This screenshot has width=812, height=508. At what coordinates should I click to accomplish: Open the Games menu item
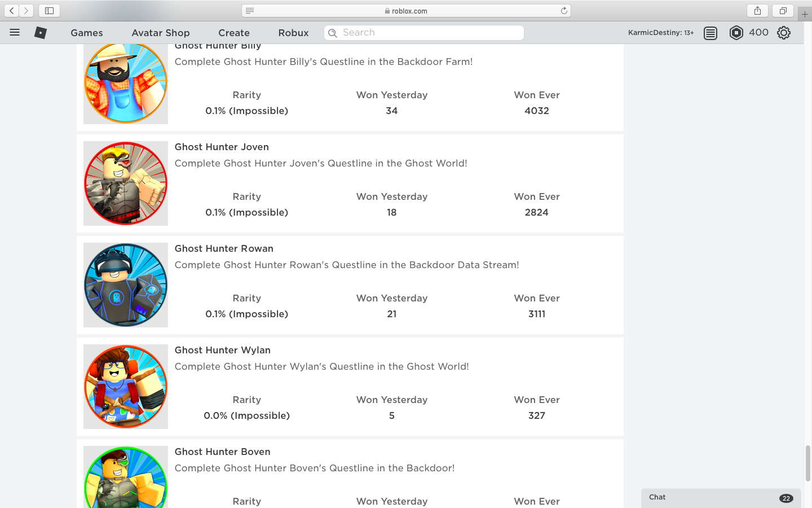tap(87, 33)
